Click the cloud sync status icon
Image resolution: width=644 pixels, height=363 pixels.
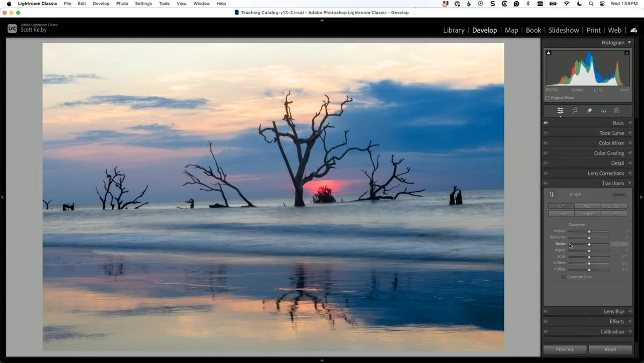[634, 30]
